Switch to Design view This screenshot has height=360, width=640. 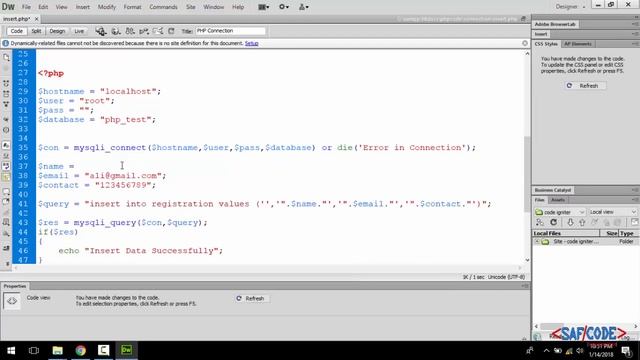(x=57, y=31)
